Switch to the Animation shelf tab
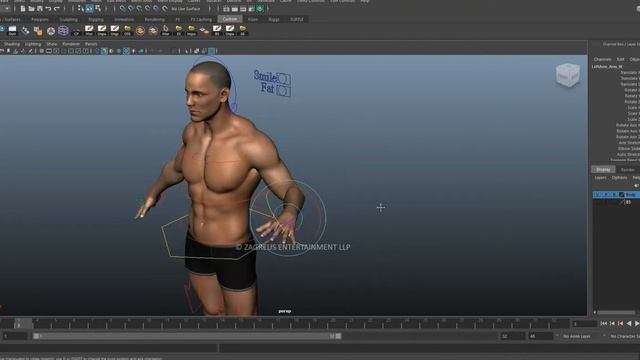The width and height of the screenshot is (640, 360). click(124, 19)
